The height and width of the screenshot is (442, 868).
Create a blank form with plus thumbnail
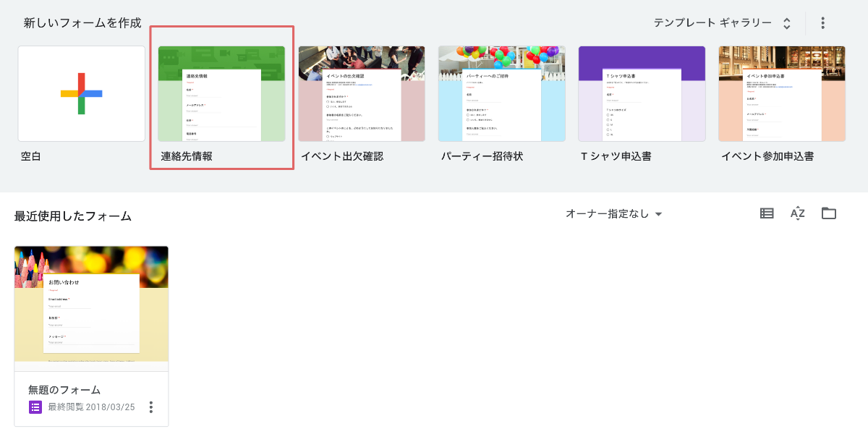(x=82, y=94)
